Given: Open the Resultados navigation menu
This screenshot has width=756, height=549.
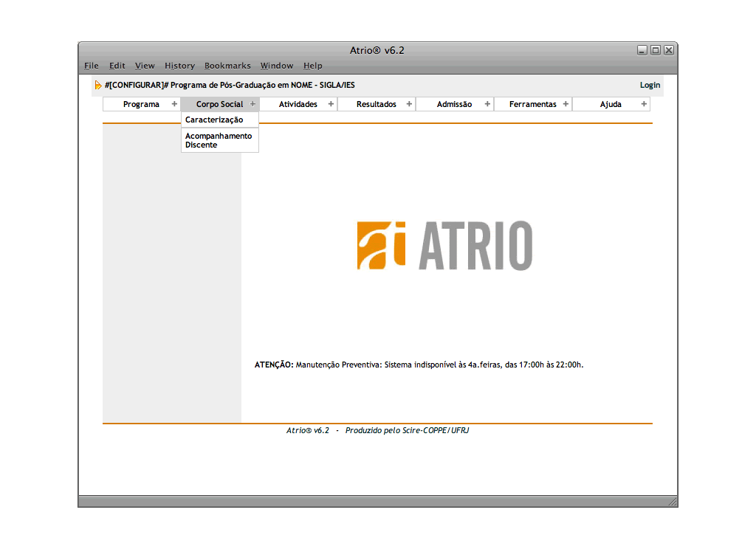Looking at the screenshot, I should tap(376, 104).
